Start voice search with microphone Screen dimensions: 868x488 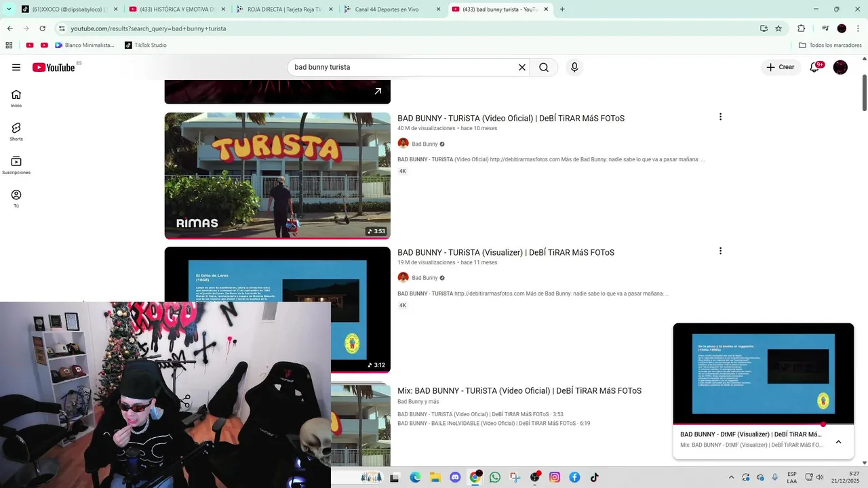(x=574, y=67)
